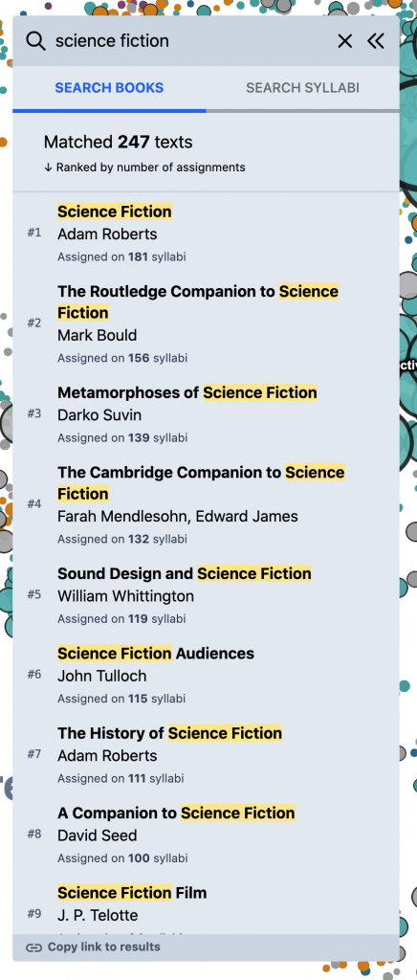The width and height of the screenshot is (417, 980).
Task: Open The Routledge Companion to Science Fiction
Action: 206,323
